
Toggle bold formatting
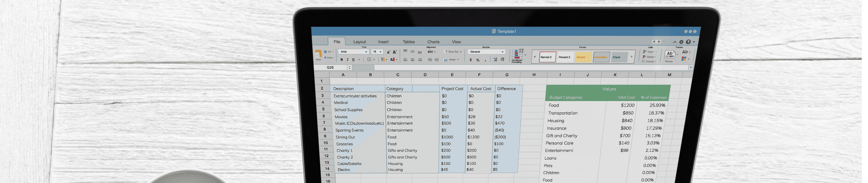341,60
